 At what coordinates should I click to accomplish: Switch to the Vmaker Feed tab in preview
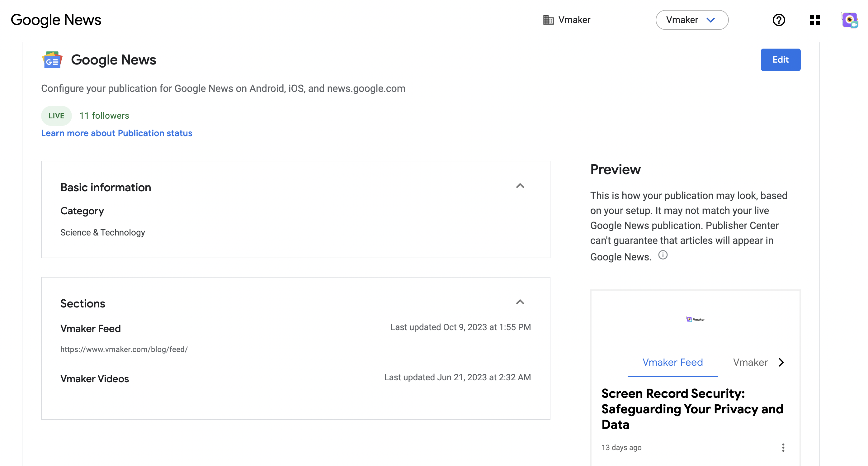672,362
